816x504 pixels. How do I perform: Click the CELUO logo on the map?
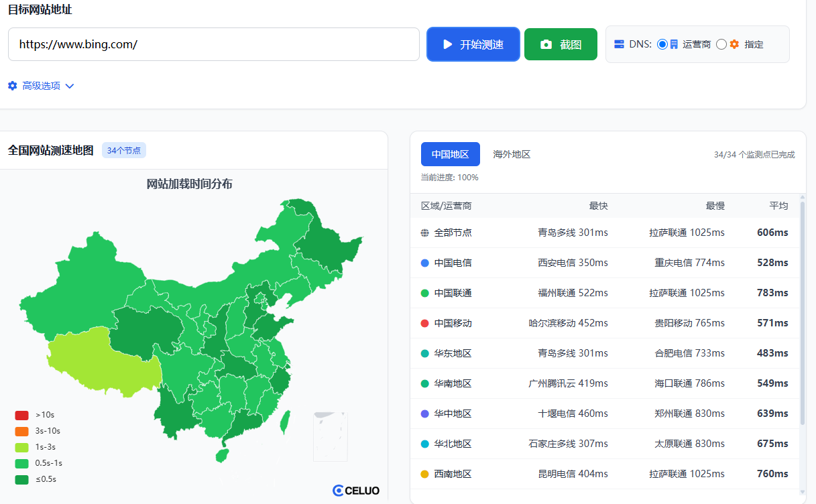[356, 491]
